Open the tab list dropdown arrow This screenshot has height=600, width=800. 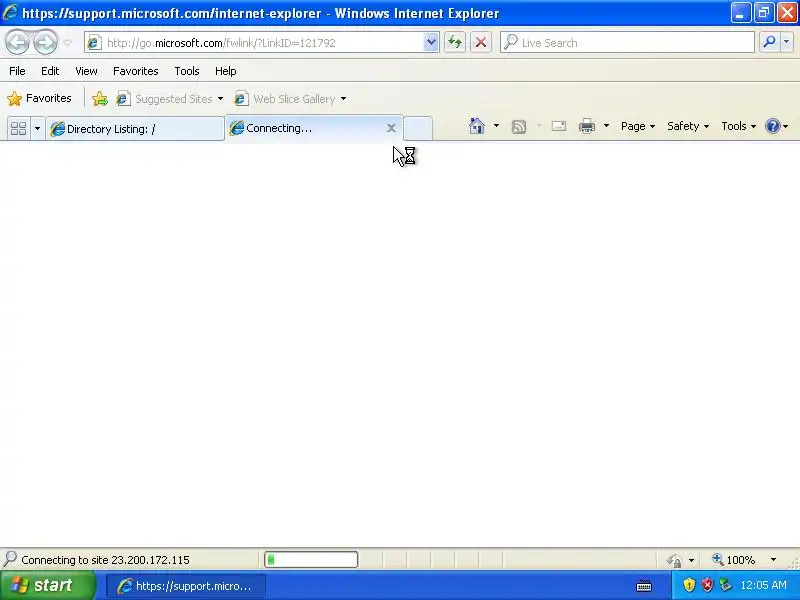[x=37, y=128]
